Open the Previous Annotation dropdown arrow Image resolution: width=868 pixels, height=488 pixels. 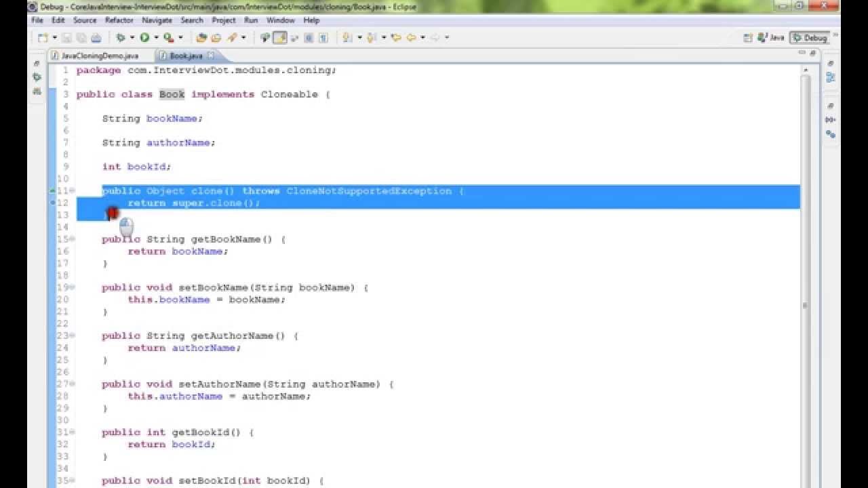pyautogui.click(x=384, y=38)
